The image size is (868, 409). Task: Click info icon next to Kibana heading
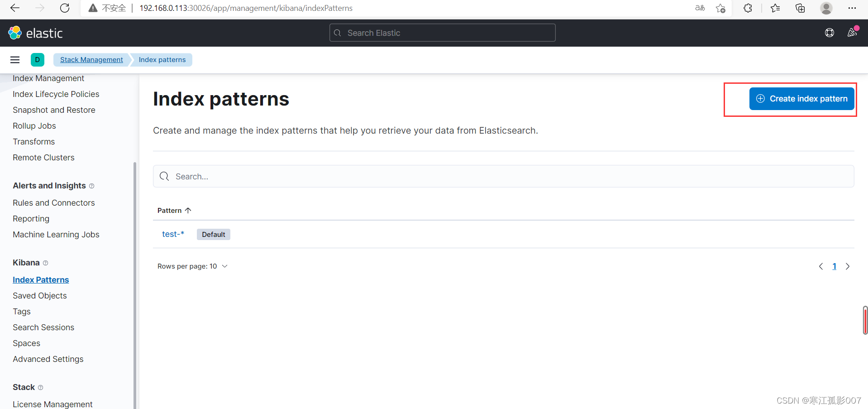45,263
